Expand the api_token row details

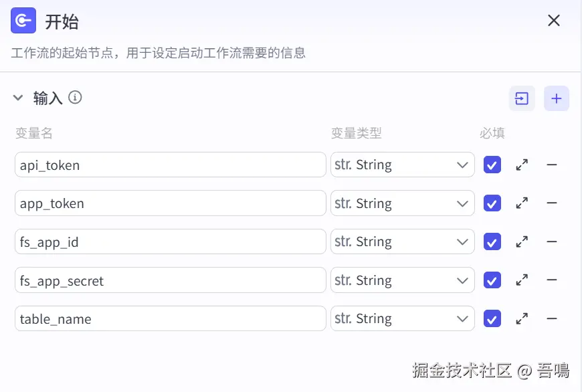pyautogui.click(x=522, y=165)
